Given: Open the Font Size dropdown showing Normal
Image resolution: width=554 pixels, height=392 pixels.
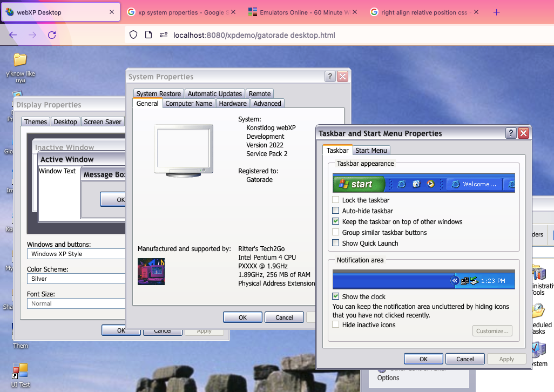Looking at the screenshot, I should point(76,303).
